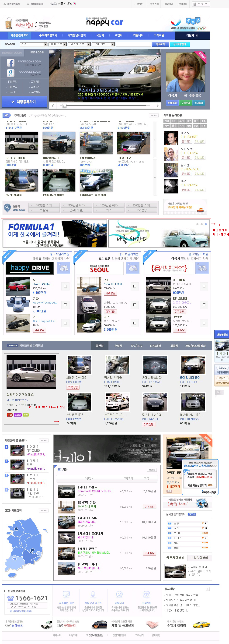Switch to the 수입차 category tab
229x644 pixels.
pyautogui.click(x=118, y=346)
